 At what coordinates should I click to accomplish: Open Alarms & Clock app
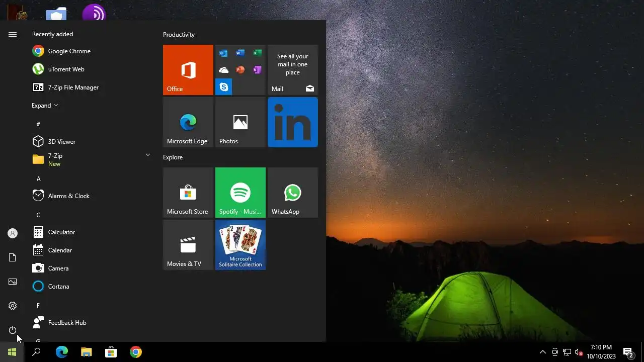[91, 196]
